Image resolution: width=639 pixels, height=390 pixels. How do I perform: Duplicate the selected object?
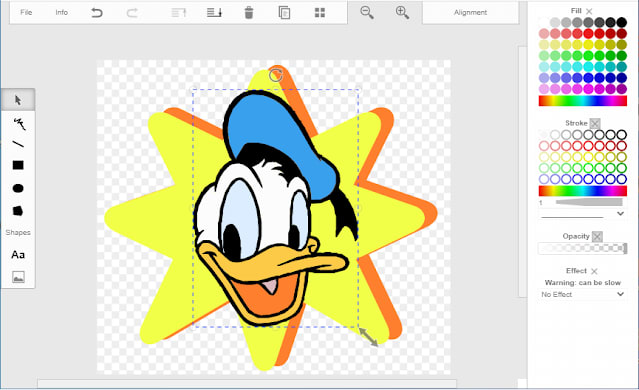pyautogui.click(x=284, y=13)
